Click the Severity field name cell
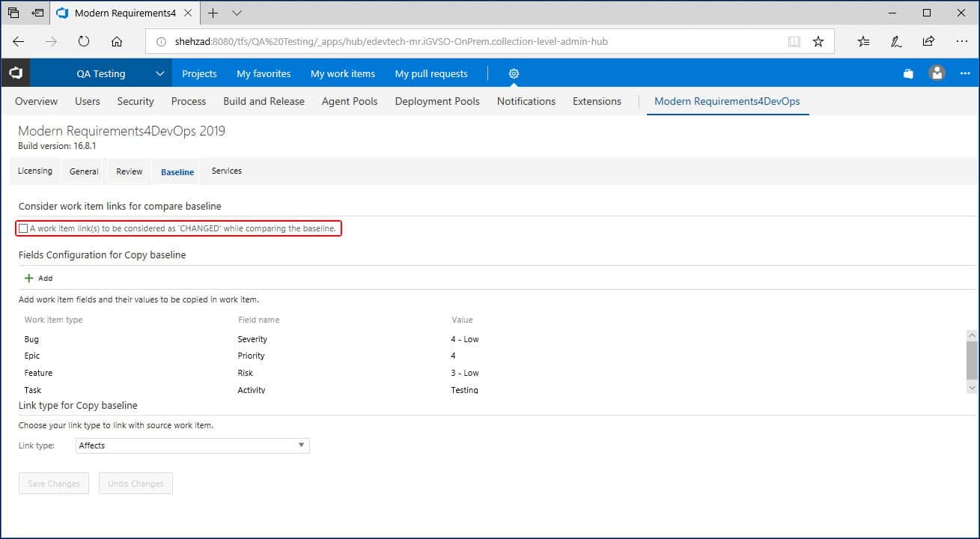The width and height of the screenshot is (980, 539). [252, 339]
